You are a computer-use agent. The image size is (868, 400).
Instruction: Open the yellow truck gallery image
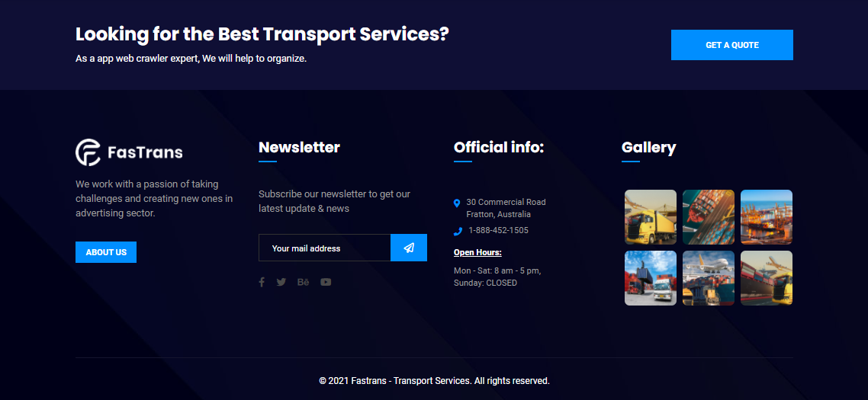click(x=651, y=217)
